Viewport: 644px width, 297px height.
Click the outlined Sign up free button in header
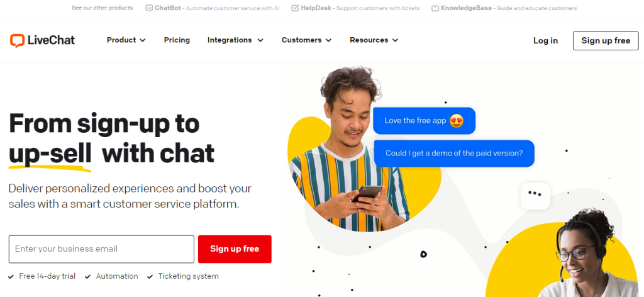[606, 41]
